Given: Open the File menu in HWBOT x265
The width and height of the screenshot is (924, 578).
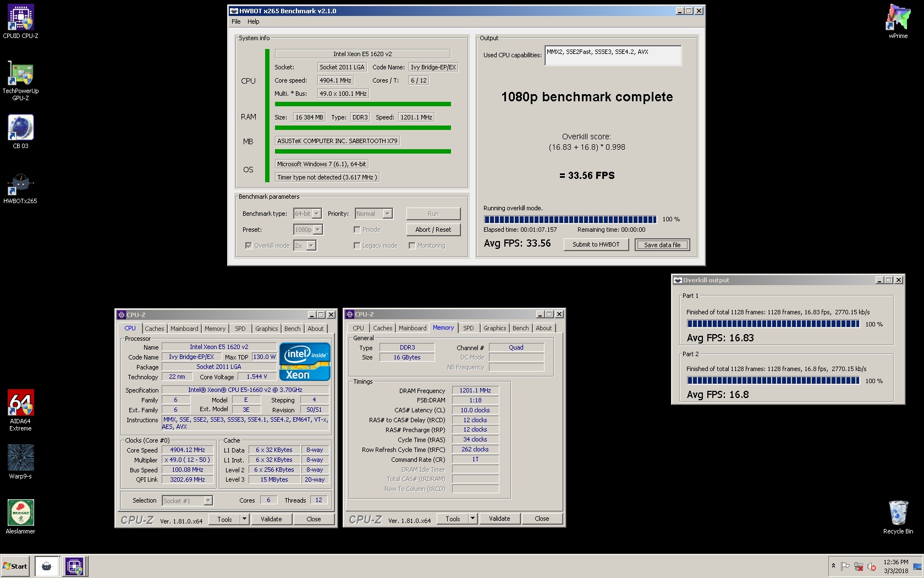Looking at the screenshot, I should click(236, 21).
